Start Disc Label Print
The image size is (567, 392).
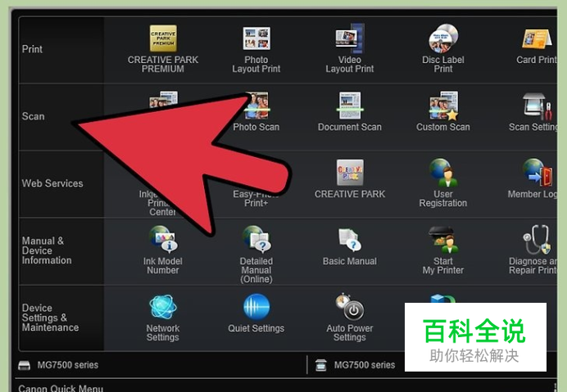443,38
